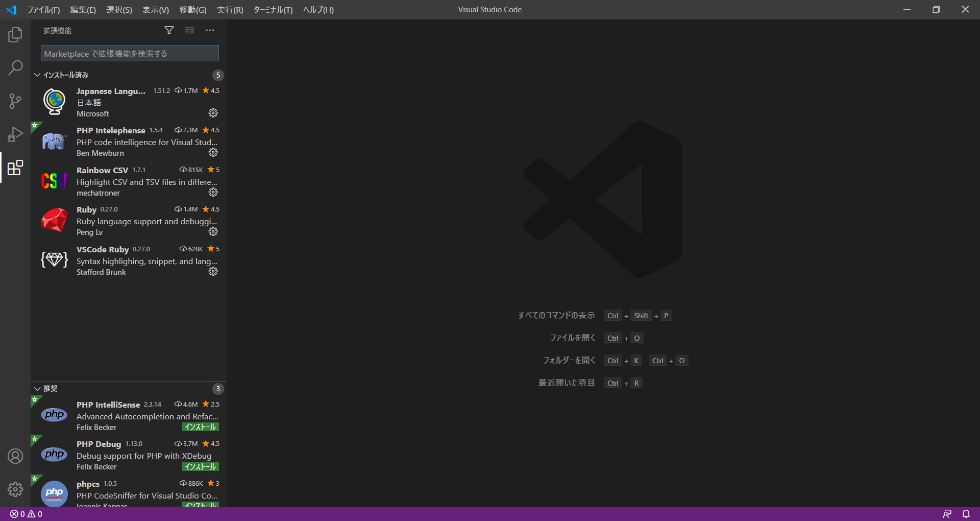Open the feedback icon in status bar

click(x=947, y=514)
